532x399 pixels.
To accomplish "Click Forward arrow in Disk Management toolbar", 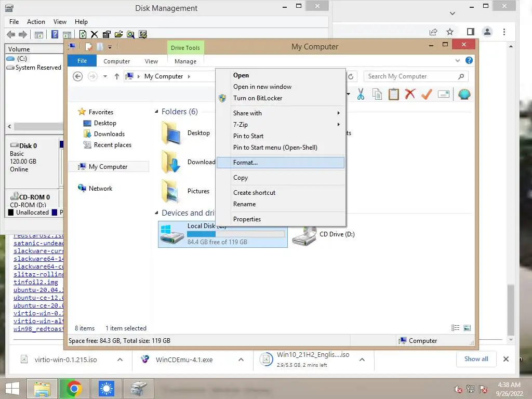I will 23,34.
